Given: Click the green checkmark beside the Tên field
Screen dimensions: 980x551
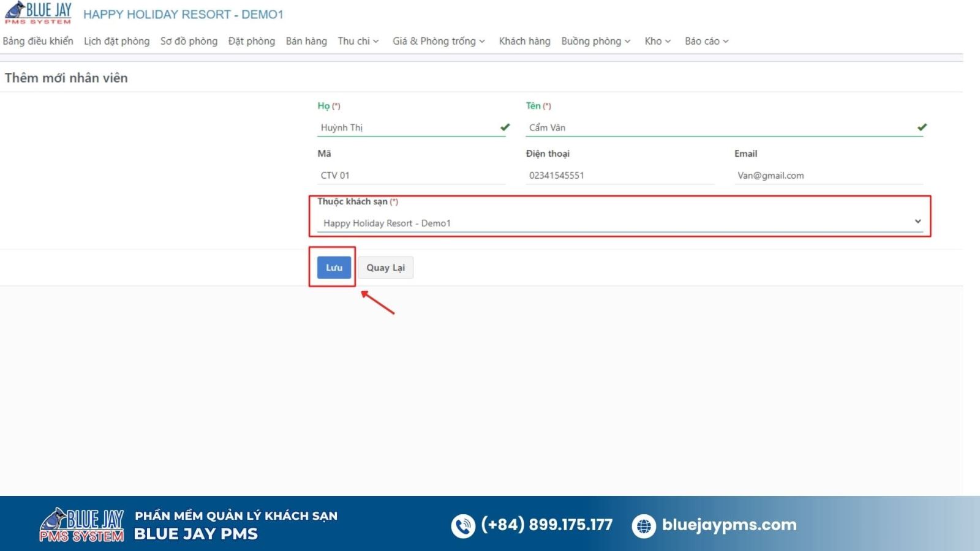Looking at the screenshot, I should 921,128.
